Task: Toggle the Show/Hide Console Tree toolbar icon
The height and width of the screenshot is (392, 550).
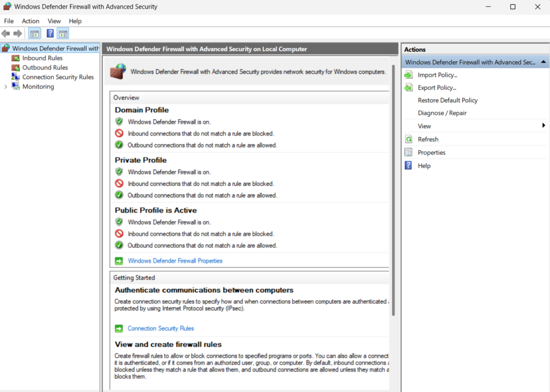Action: click(34, 34)
